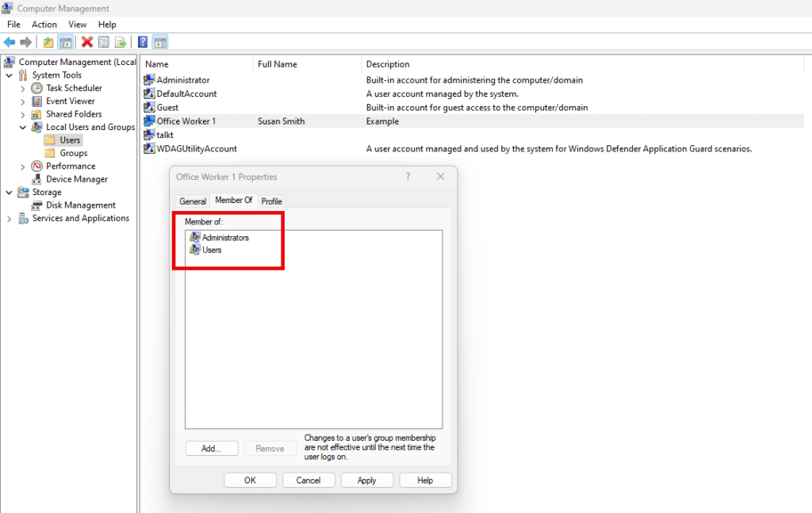This screenshot has width=812, height=513.
Task: Open the File menu
Action: pos(14,25)
